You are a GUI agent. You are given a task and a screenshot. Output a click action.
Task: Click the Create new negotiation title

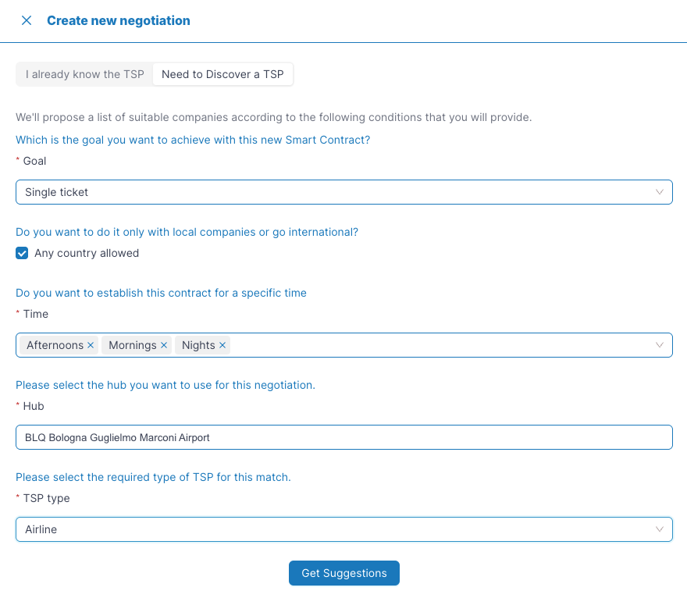coord(119,20)
